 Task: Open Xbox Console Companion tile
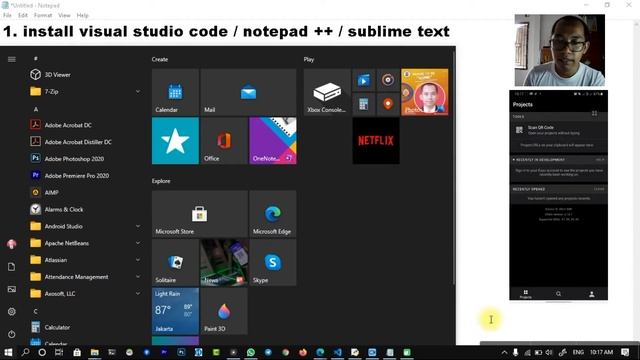click(x=327, y=92)
